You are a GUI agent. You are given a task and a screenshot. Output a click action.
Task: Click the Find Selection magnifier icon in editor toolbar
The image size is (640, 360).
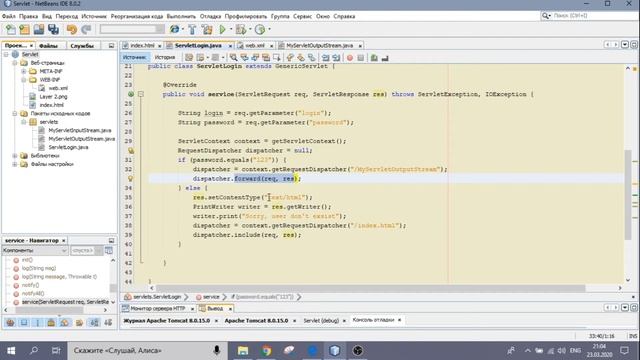pos(233,58)
